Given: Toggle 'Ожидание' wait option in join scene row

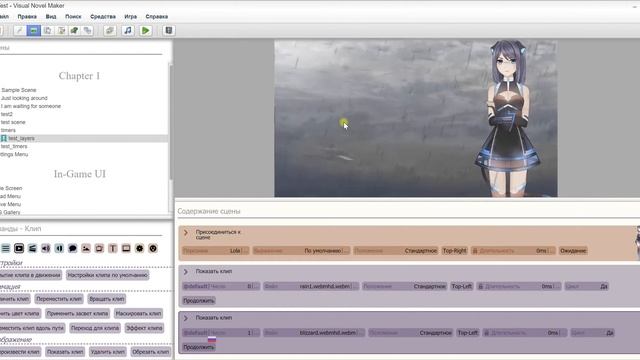Looking at the screenshot, I should point(573,251).
